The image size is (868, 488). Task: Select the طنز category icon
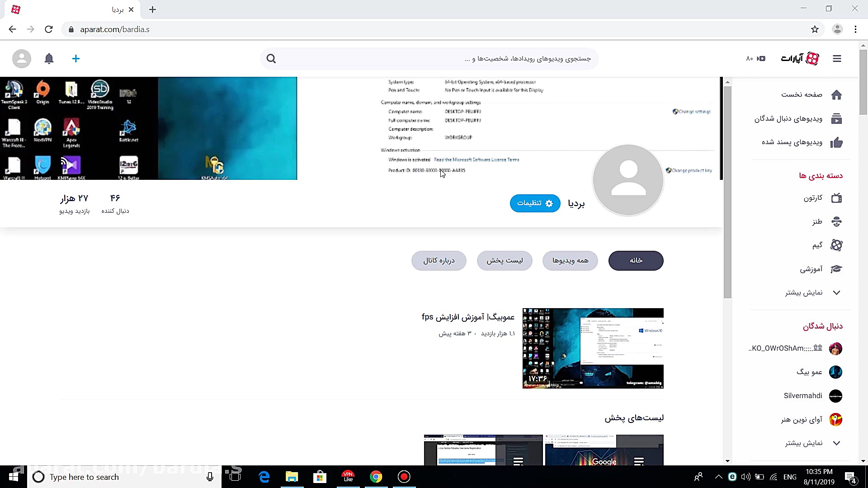click(x=837, y=221)
